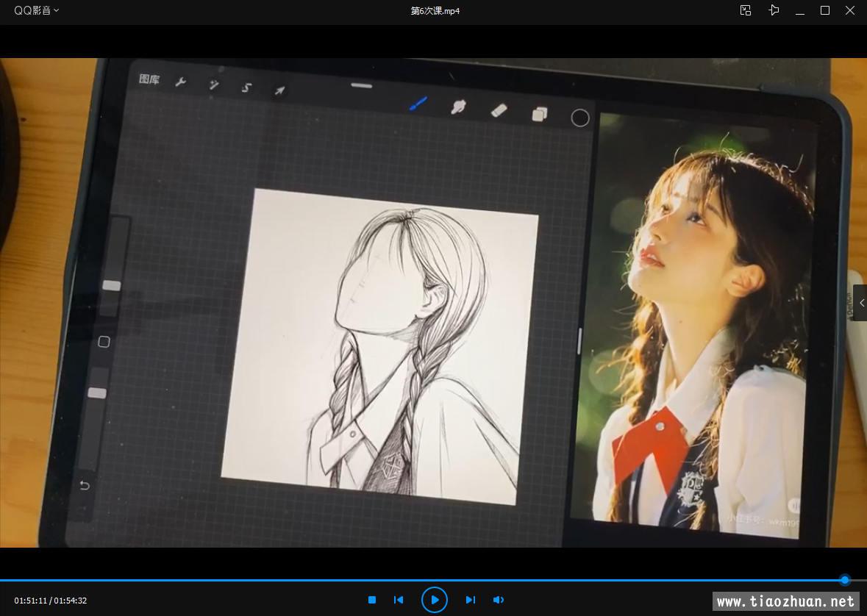Toggle pin window always on top
The image size is (867, 616).
(x=774, y=10)
